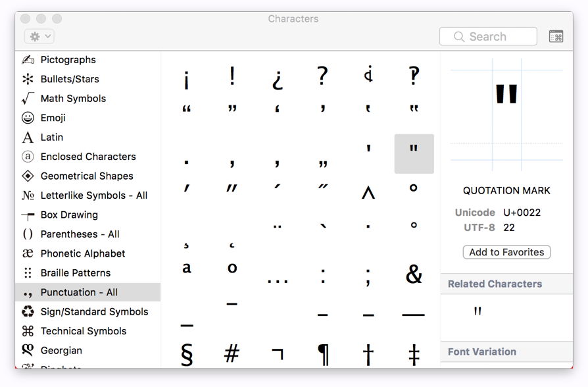Toggle the compact character viewer icon
The image size is (588, 387).
556,37
